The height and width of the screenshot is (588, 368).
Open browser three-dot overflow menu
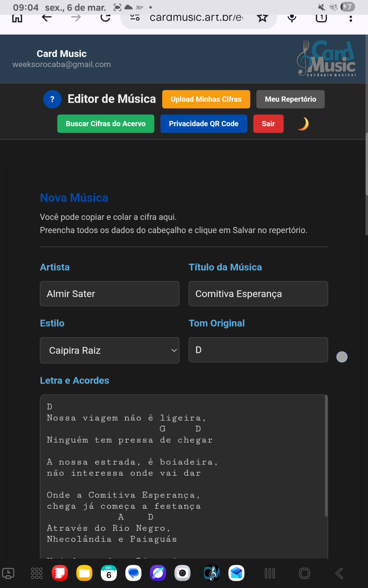pyautogui.click(x=350, y=19)
